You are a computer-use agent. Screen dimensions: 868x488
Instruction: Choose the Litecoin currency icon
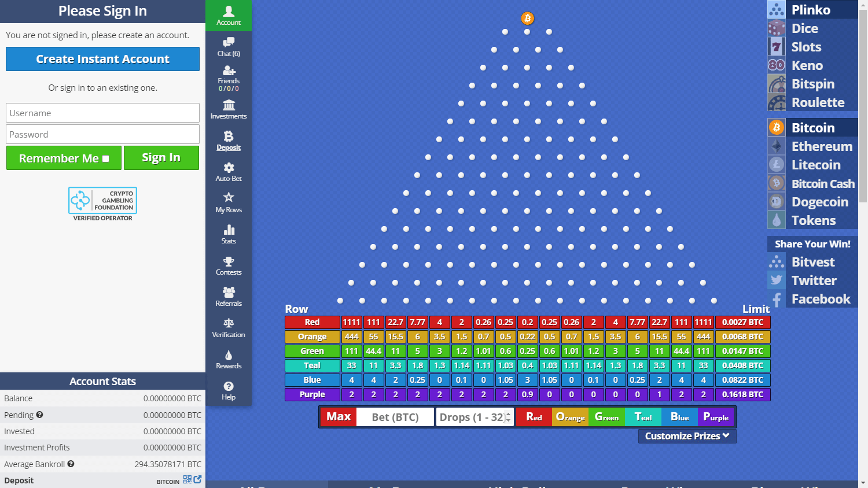click(x=777, y=164)
